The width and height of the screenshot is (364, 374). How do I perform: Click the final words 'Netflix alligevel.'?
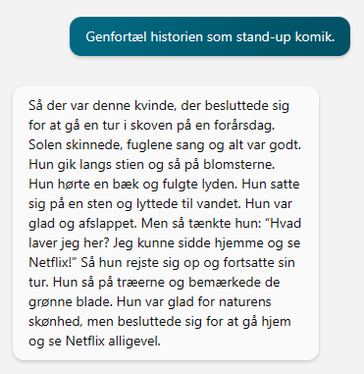[x=113, y=341]
